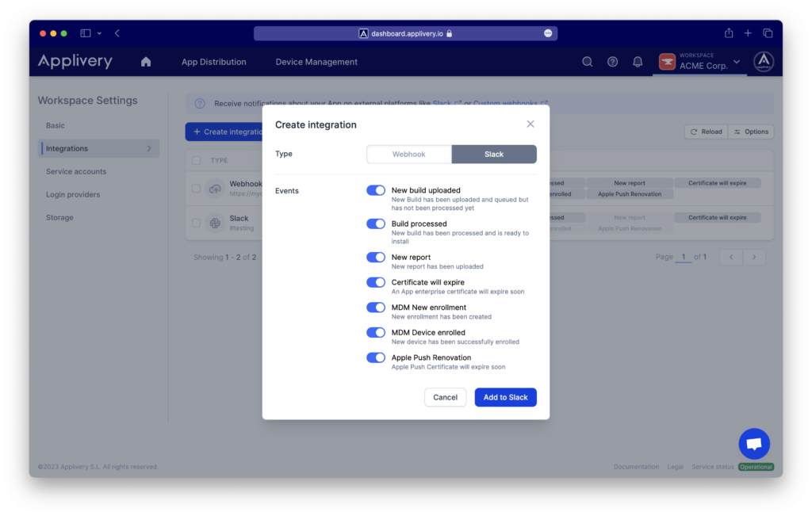
Task: Click the Applivery logo
Action: [75, 61]
